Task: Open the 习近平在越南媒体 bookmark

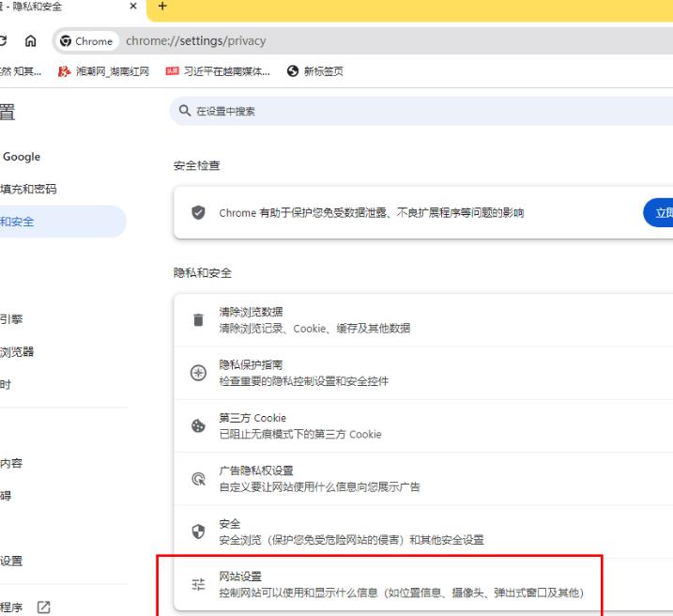Action: pos(218,71)
